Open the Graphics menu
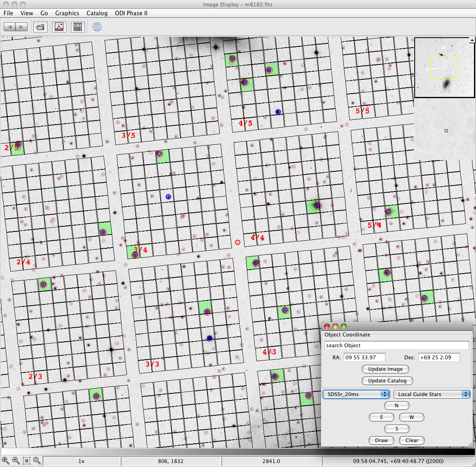Screen dimensions: 476x467 (x=67, y=13)
